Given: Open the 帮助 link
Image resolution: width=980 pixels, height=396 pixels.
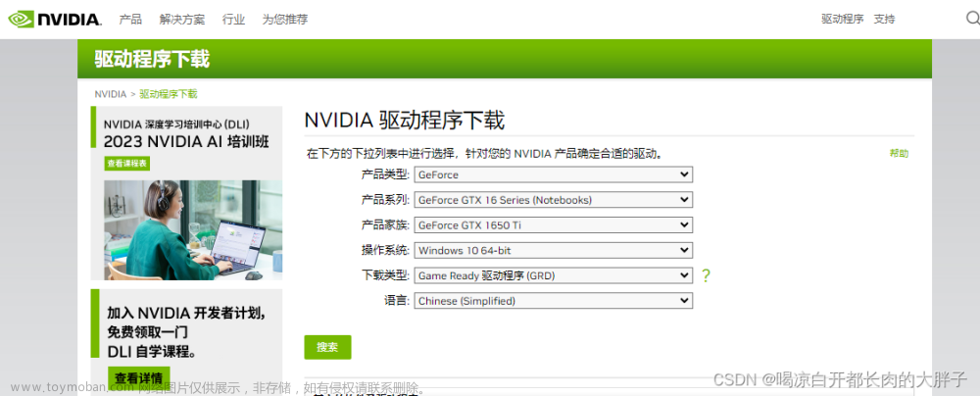Looking at the screenshot, I should coord(899,153).
